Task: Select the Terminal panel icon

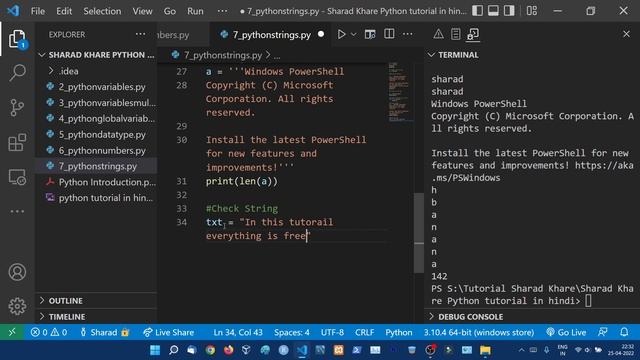Action: [x=473, y=34]
